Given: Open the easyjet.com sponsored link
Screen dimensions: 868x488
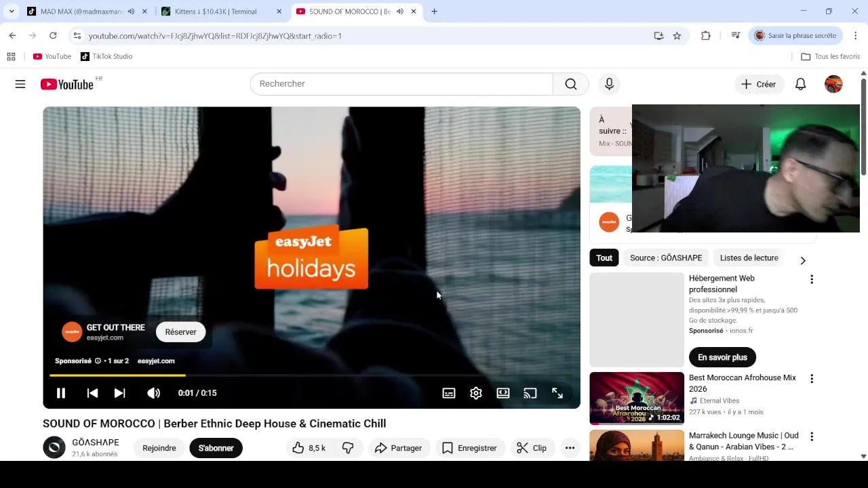Looking at the screenshot, I should pyautogui.click(x=156, y=361).
